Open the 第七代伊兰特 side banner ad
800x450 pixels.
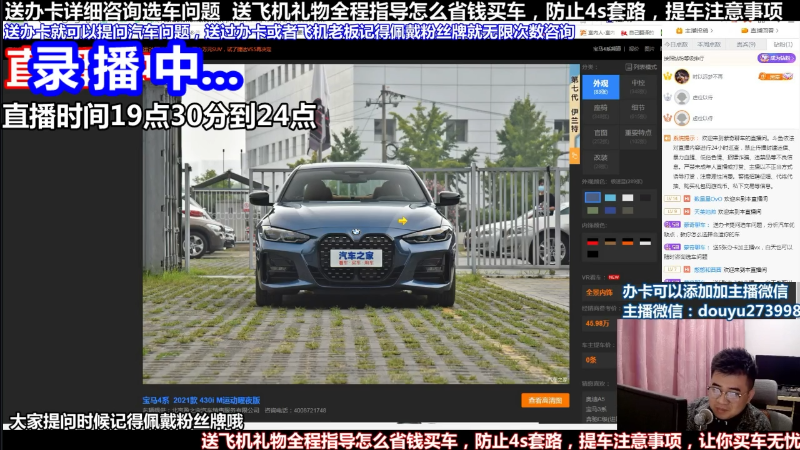pos(574,113)
